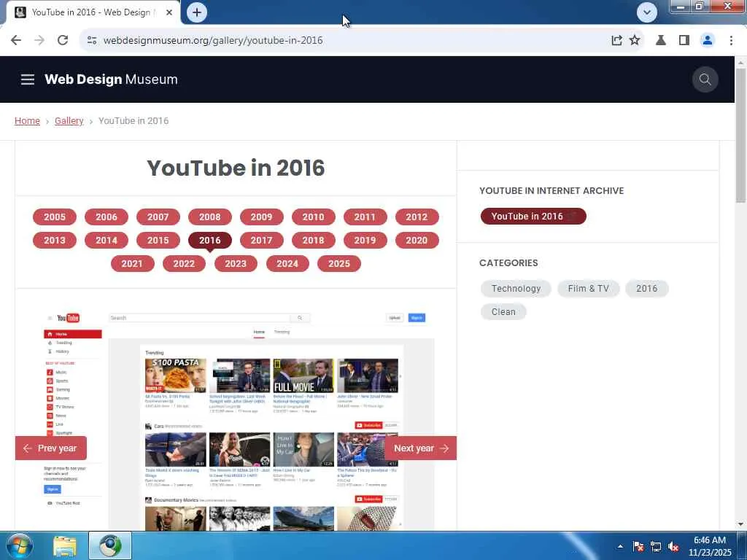Open the Technology category
The image size is (747, 560).
tap(516, 289)
